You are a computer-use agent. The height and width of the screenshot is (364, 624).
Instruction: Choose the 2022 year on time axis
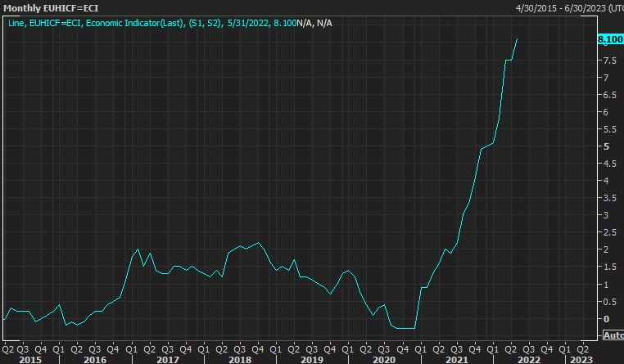(x=528, y=358)
